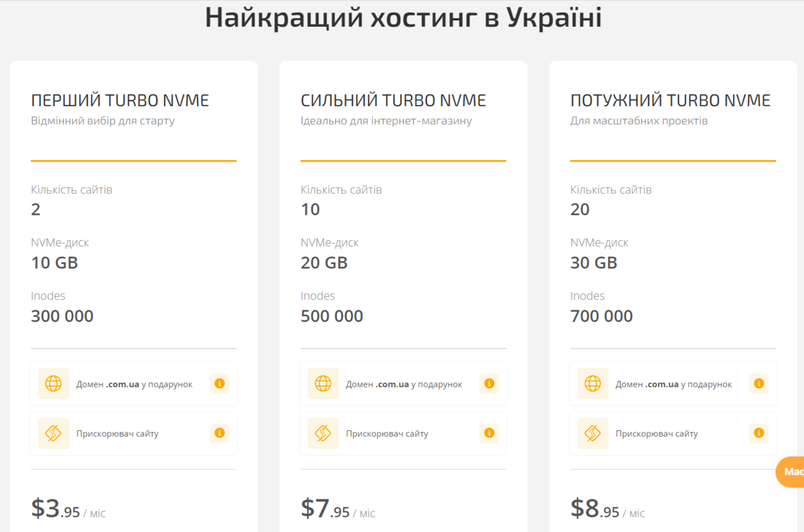Click site accelerator icon in Сильний plan
804x532 pixels.
click(x=323, y=434)
